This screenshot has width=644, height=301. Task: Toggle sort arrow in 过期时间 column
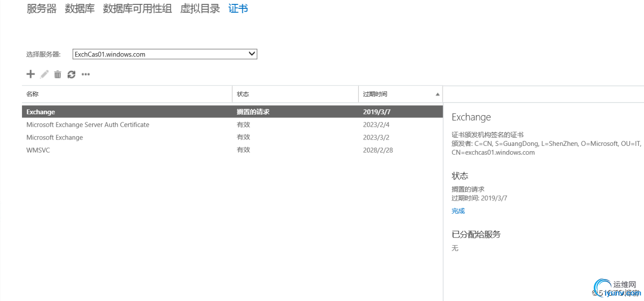coord(437,94)
